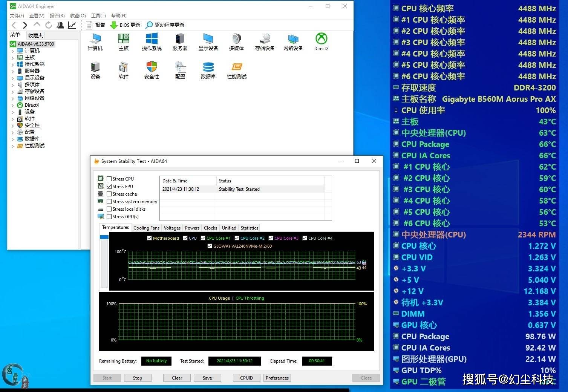Toggle the Motherboard temperature graph checkbox

coord(150,238)
